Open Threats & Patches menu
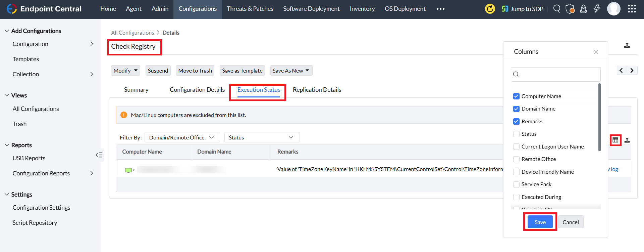The image size is (644, 252). [x=250, y=9]
